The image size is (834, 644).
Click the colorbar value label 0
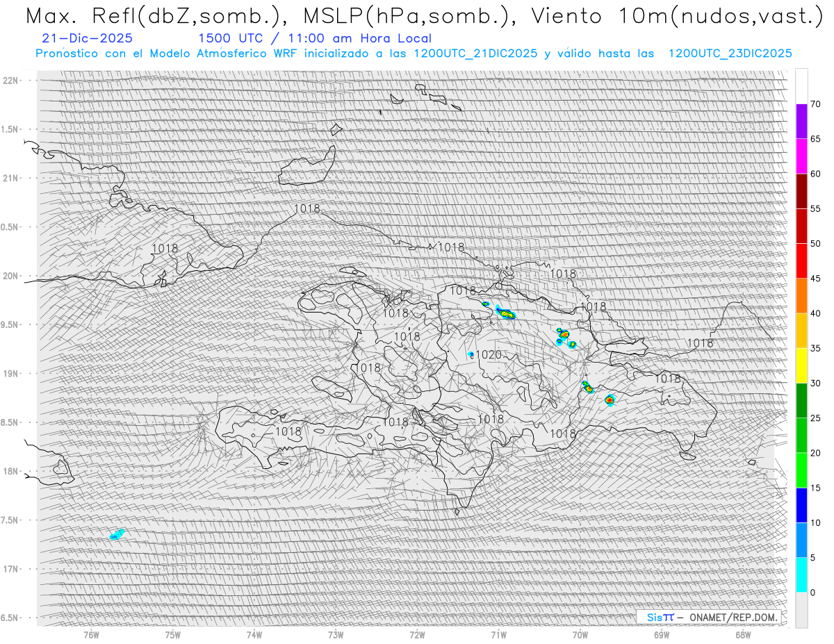pos(812,593)
